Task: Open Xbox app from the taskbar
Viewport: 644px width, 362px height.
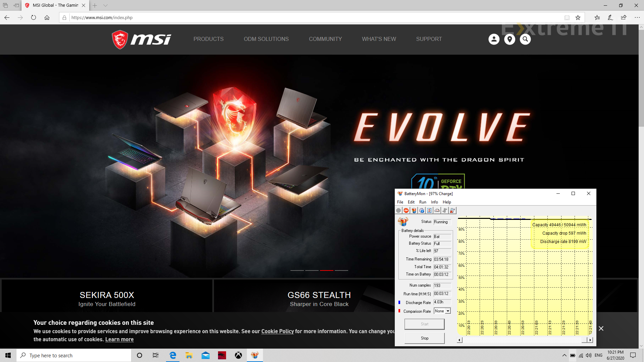Action: coord(238,355)
